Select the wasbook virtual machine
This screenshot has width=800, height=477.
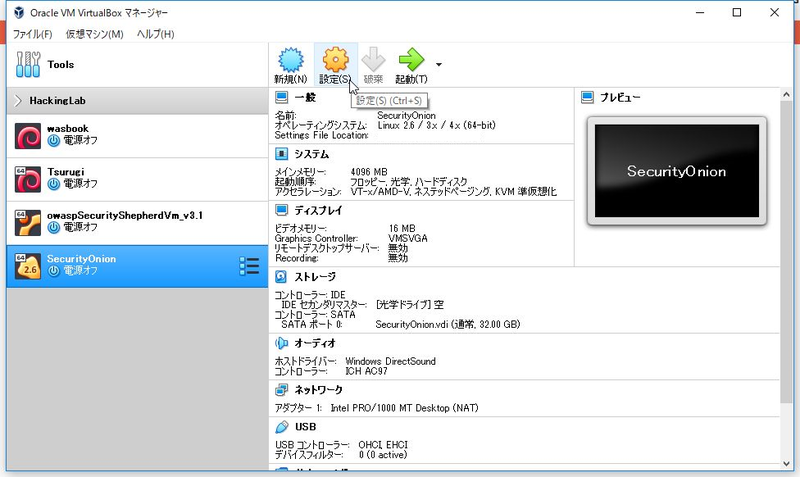(x=137, y=135)
